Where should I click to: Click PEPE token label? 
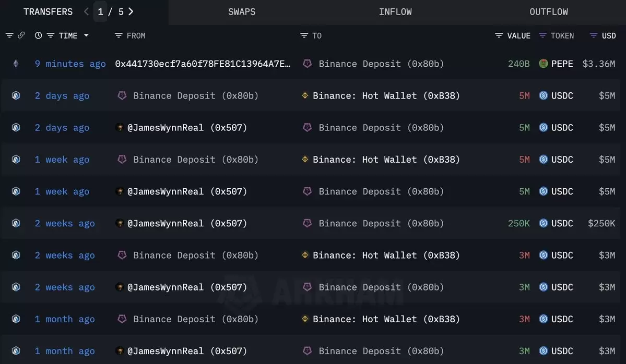pyautogui.click(x=562, y=64)
